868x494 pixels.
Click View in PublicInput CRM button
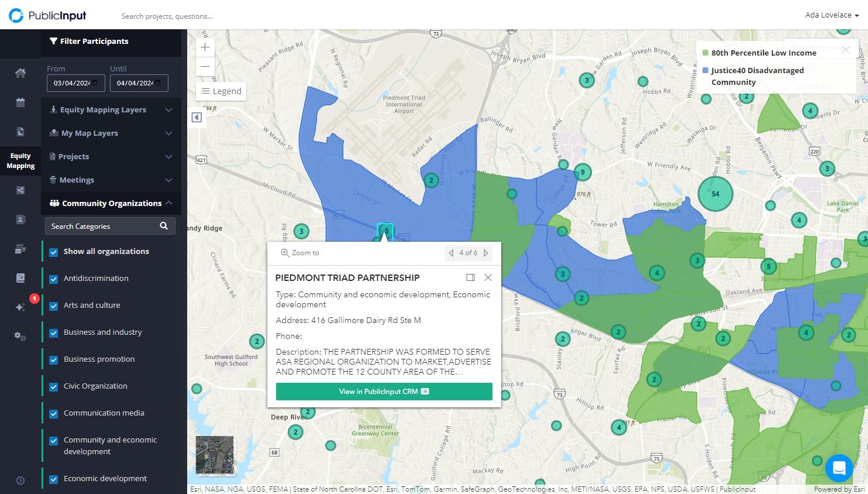tap(384, 392)
